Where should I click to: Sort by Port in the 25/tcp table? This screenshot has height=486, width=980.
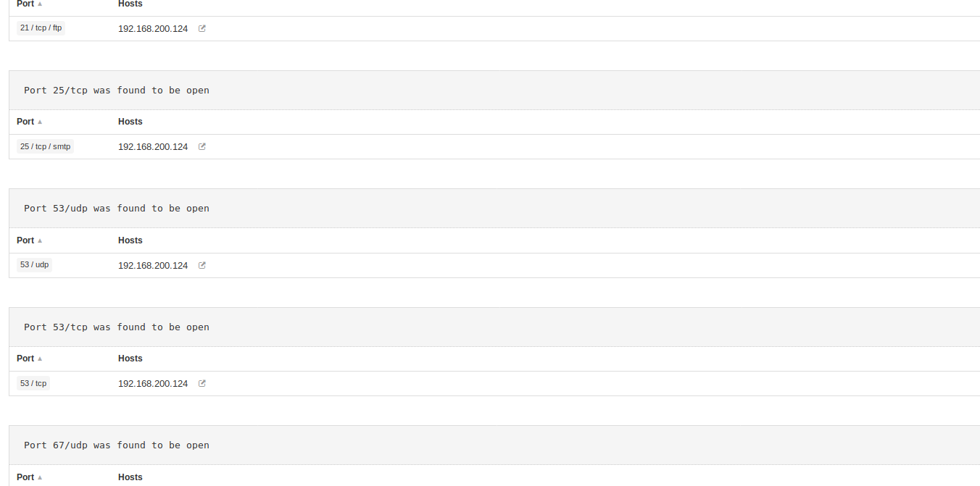coord(30,122)
